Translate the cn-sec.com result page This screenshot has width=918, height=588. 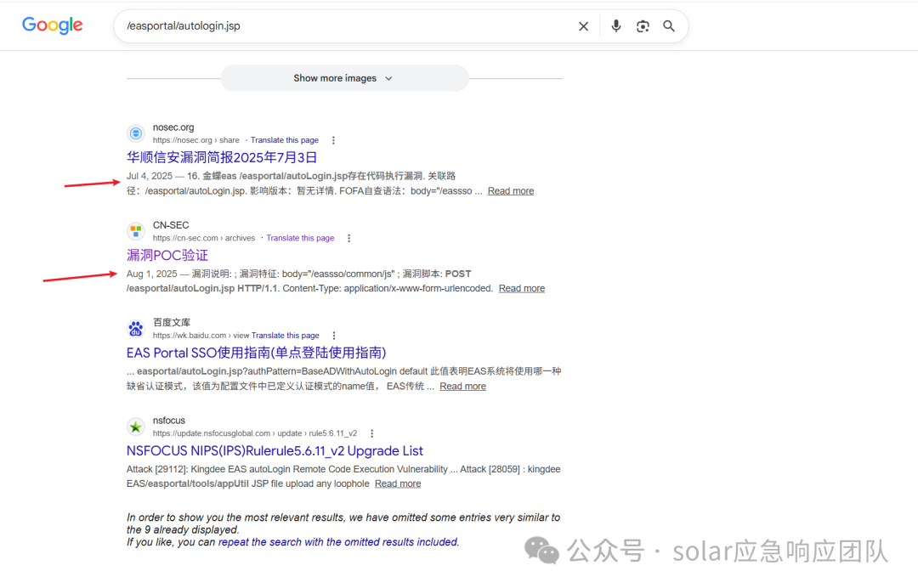point(300,238)
